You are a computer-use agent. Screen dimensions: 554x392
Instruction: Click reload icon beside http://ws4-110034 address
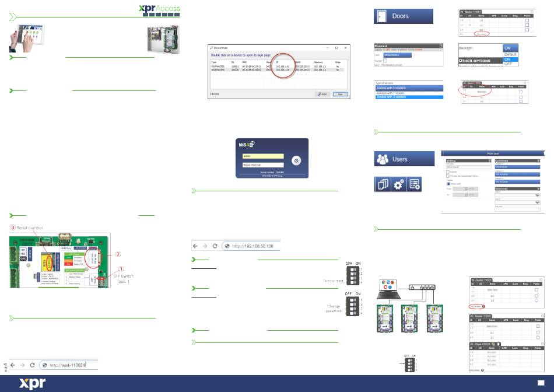(x=33, y=365)
